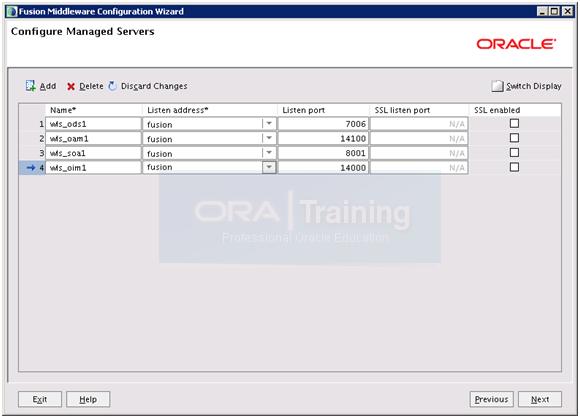Click the wls_soa1 name field

tap(94, 153)
